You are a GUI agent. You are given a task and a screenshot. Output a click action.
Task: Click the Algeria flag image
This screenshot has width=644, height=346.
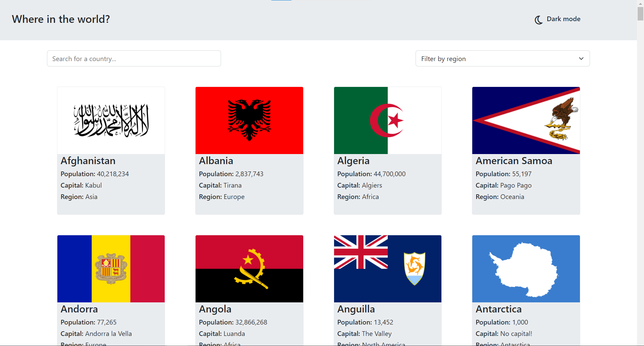pyautogui.click(x=387, y=120)
